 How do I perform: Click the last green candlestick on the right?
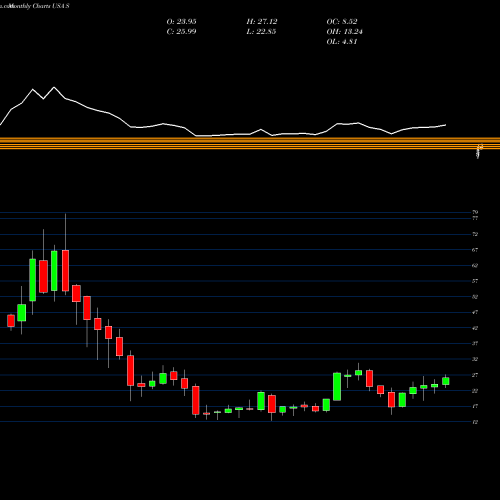point(446,381)
